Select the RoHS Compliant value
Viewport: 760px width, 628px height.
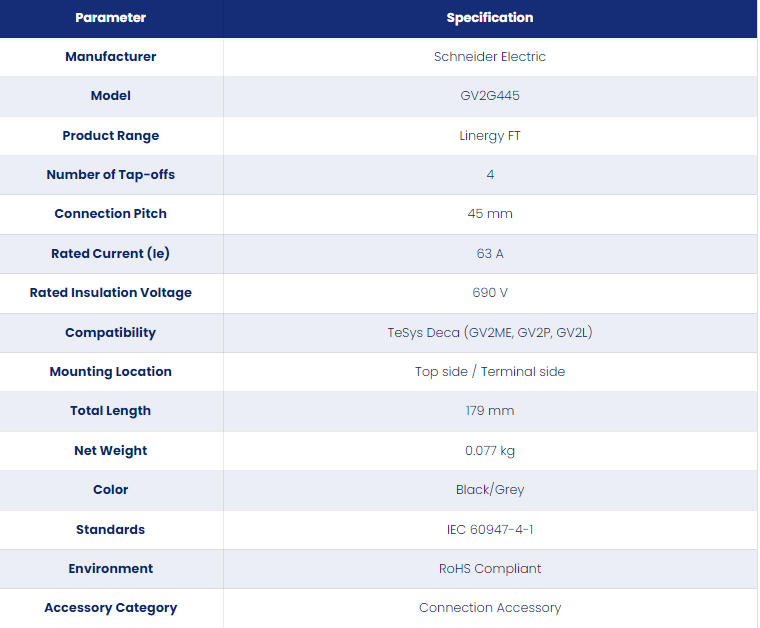pyautogui.click(x=490, y=569)
